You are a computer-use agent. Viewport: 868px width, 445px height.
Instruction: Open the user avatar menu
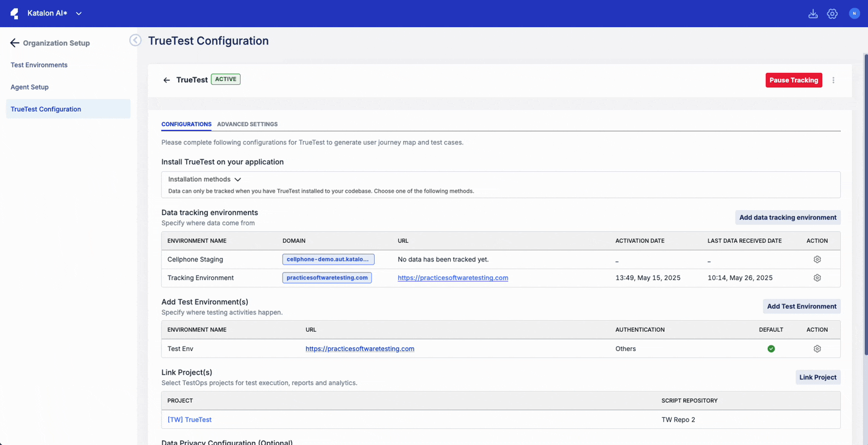[x=854, y=13]
